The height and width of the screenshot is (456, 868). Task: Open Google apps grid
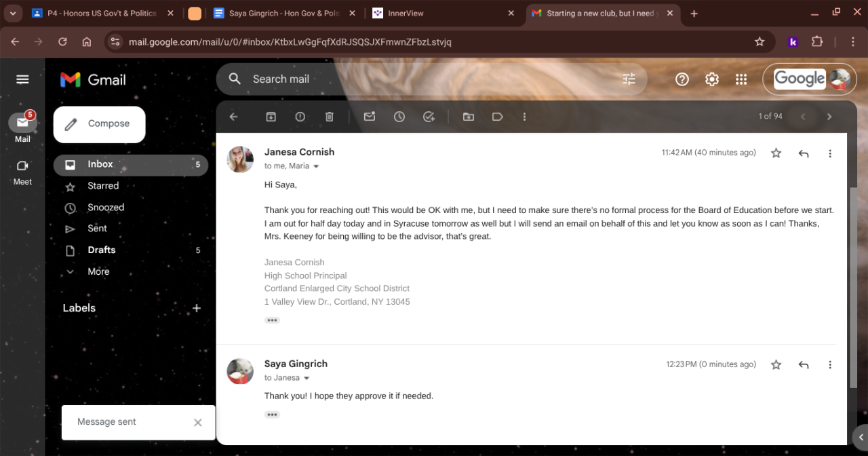point(741,79)
